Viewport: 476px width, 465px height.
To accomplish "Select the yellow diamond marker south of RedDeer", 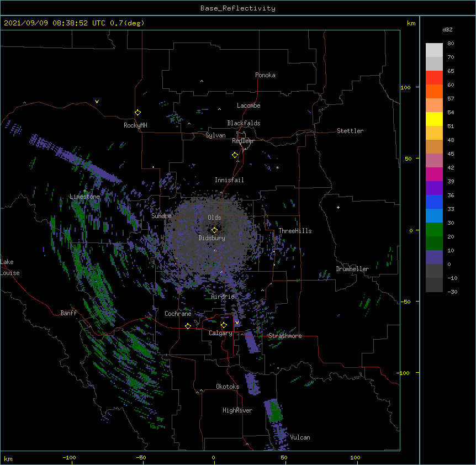I will tap(235, 155).
